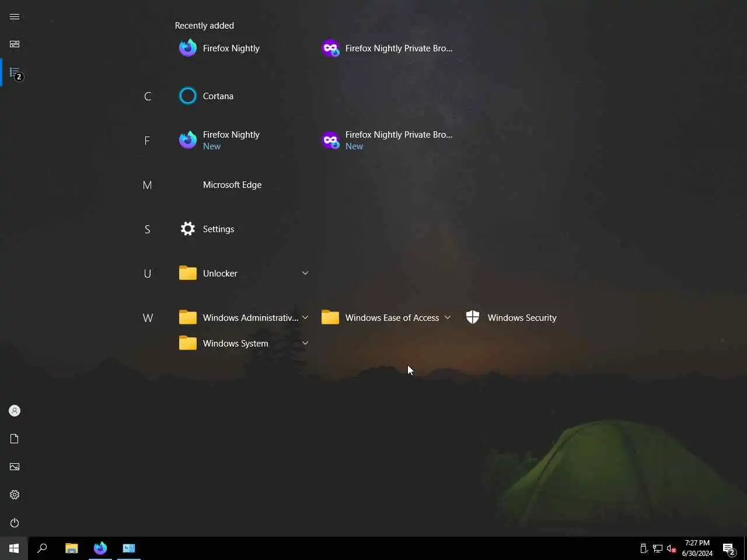Click the USB safely remove tray icon
Viewport: 747px width, 560px height.
[644, 548]
